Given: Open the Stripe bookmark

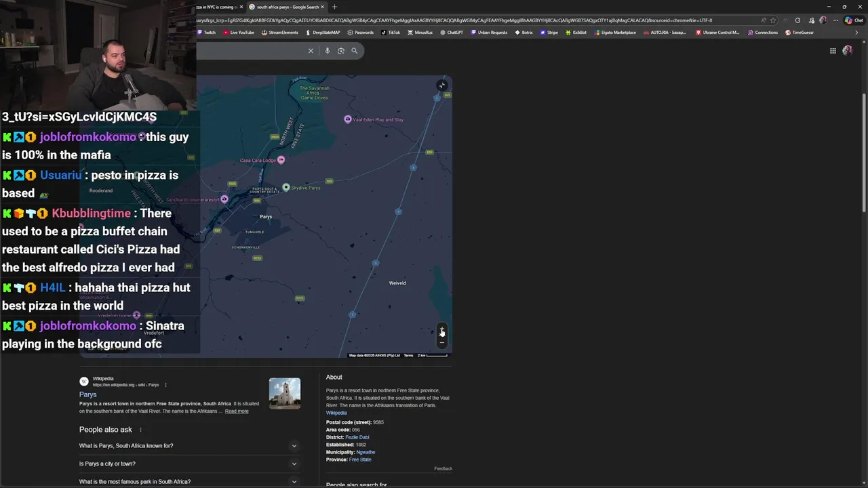Looking at the screenshot, I should tap(549, 33).
